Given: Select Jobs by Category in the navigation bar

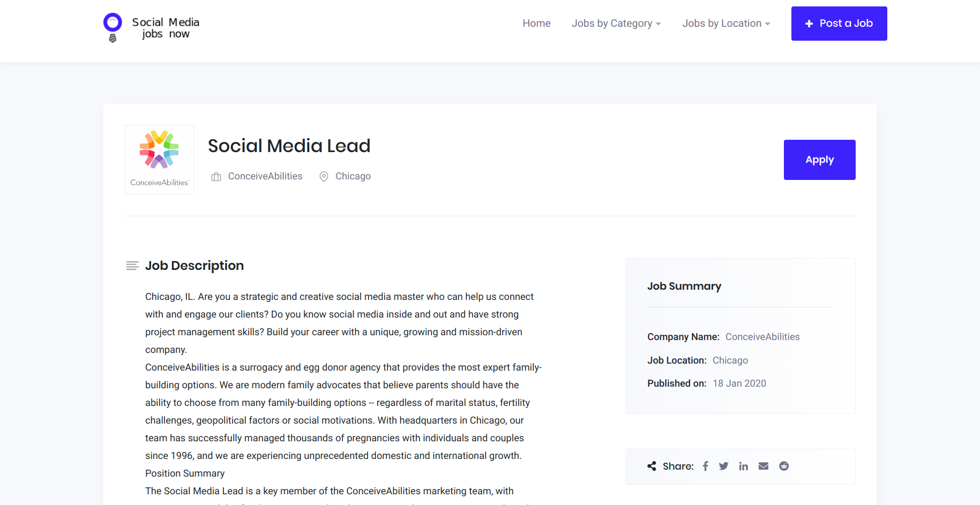Looking at the screenshot, I should pyautogui.click(x=612, y=23).
